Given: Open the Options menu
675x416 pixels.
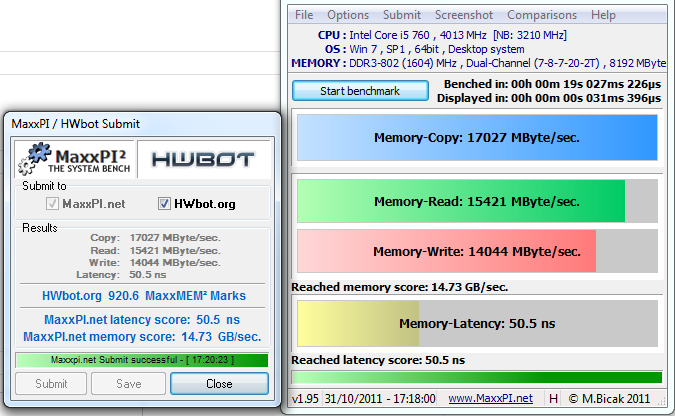Looking at the screenshot, I should [x=348, y=15].
